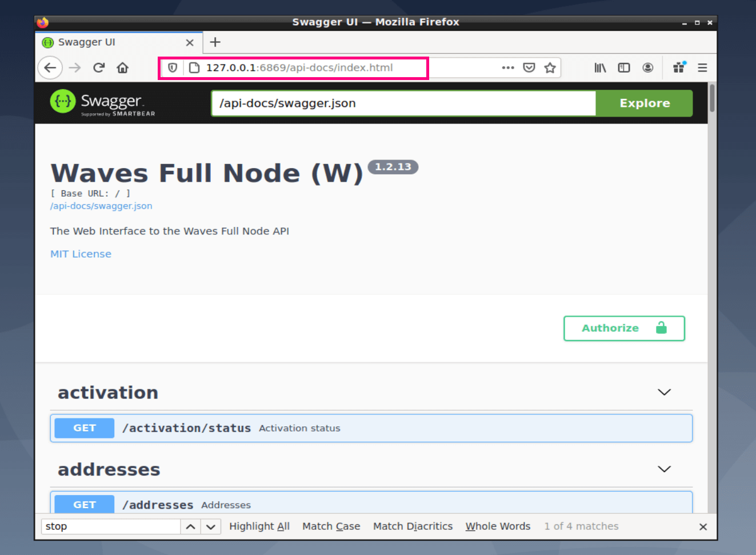756x555 pixels.
Task: Open the Firefox hamburger menu
Action: 702,67
